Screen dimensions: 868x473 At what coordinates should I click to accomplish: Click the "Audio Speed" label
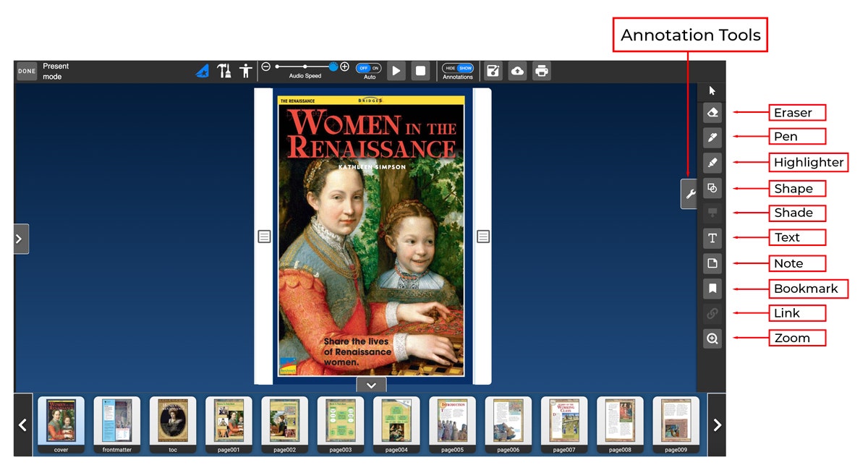coord(305,76)
